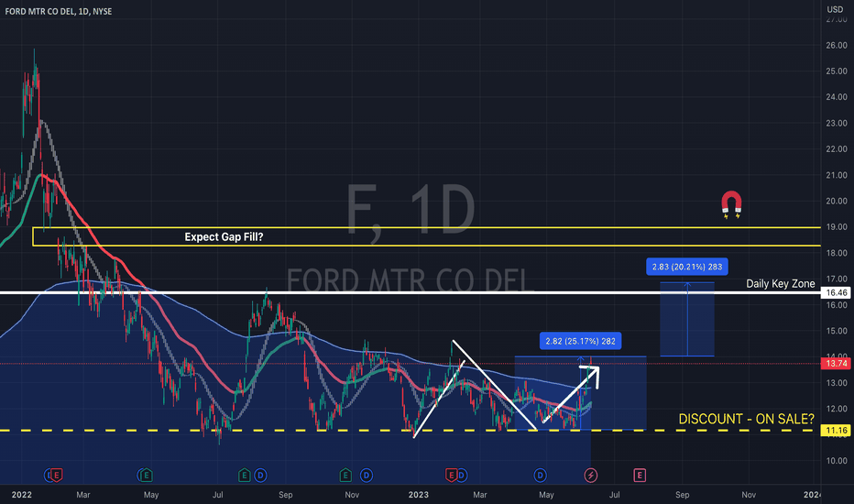
Task: Open the dividend marker near February 2023
Action: 462,475
